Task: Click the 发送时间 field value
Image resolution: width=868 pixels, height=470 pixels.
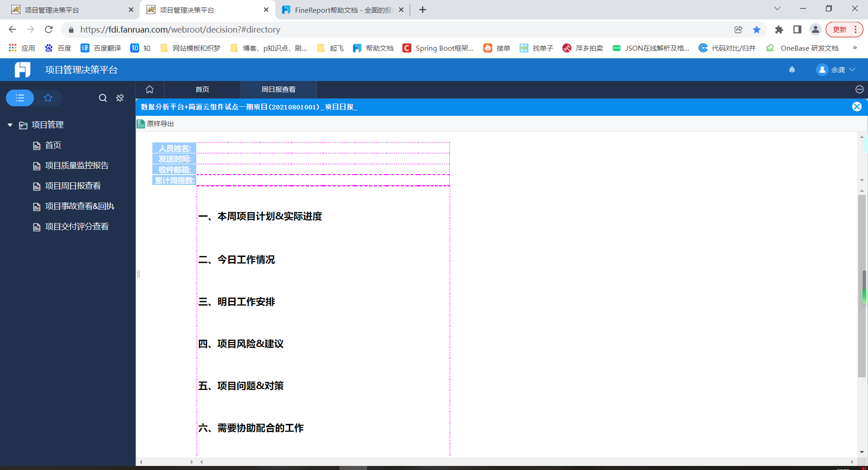Action: point(323,159)
